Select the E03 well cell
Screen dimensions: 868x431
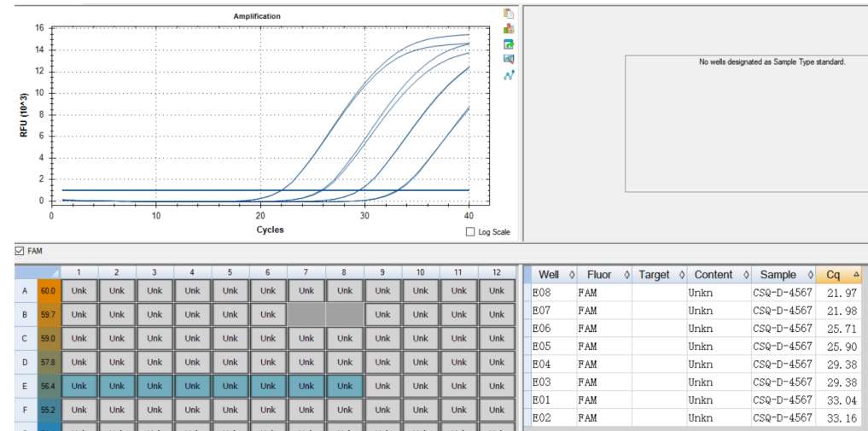(556, 382)
